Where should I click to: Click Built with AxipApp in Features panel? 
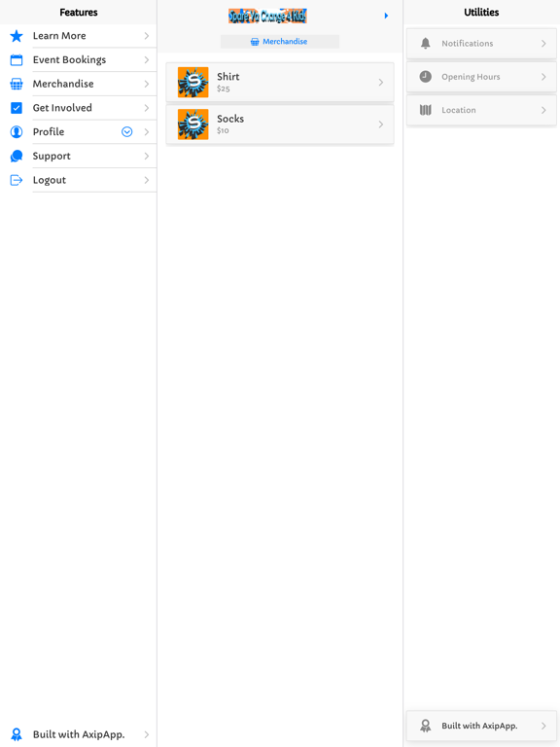[78, 734]
